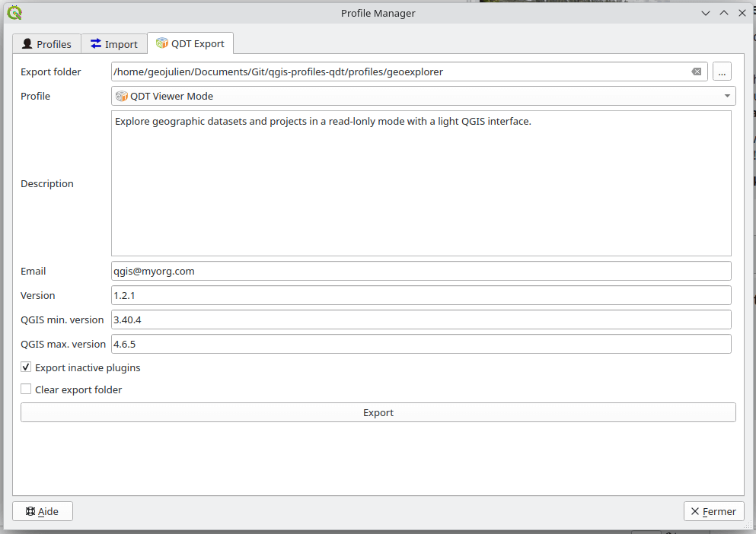Enable the Clear export folder checkbox
This screenshot has width=756, height=534.
(x=25, y=389)
